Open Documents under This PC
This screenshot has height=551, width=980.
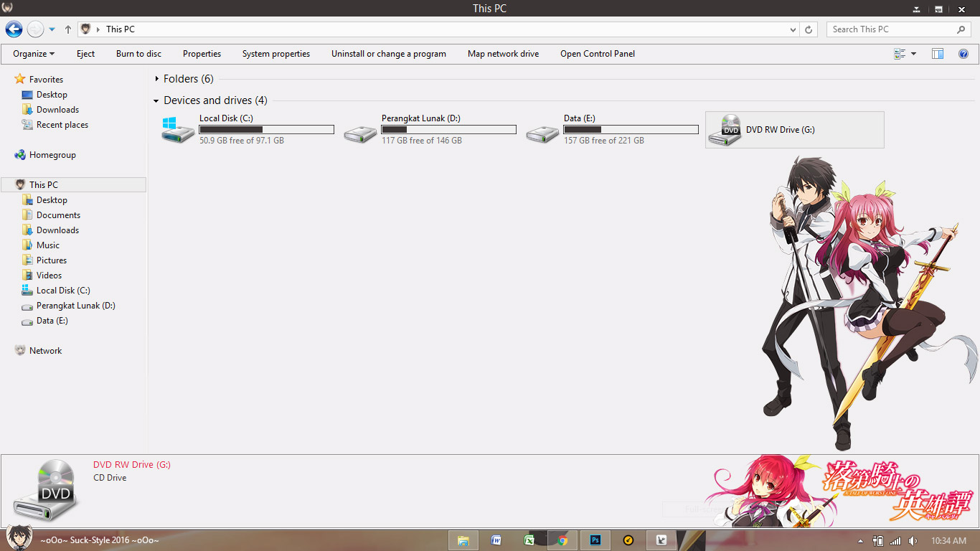click(58, 215)
